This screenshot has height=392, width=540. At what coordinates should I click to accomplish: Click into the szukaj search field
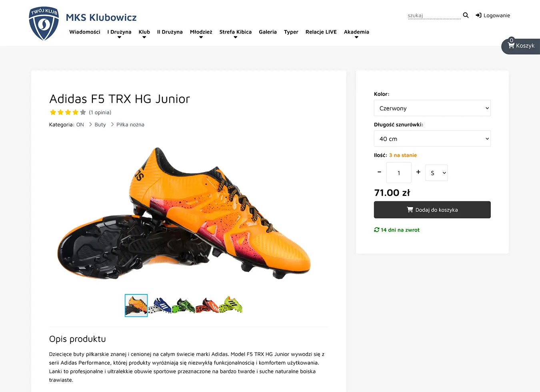(434, 16)
